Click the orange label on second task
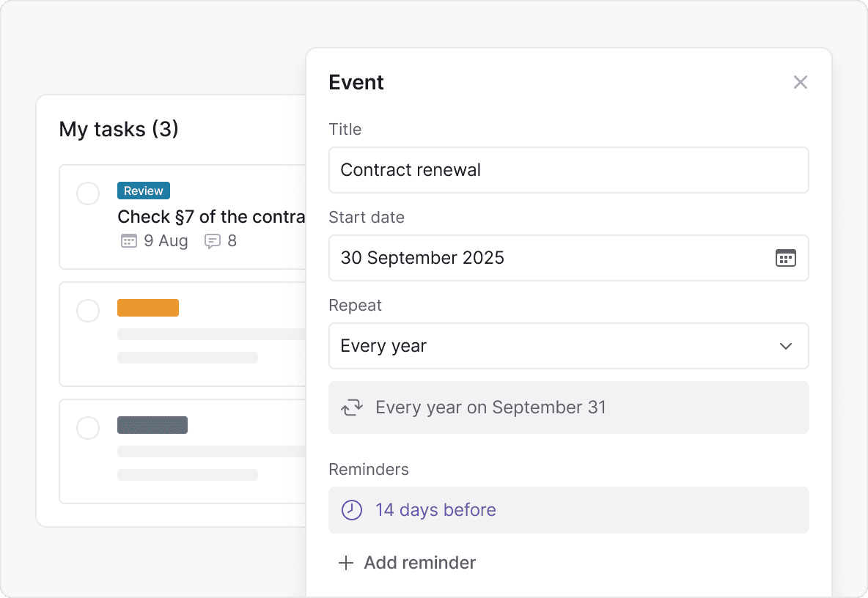868x598 pixels. 148,308
